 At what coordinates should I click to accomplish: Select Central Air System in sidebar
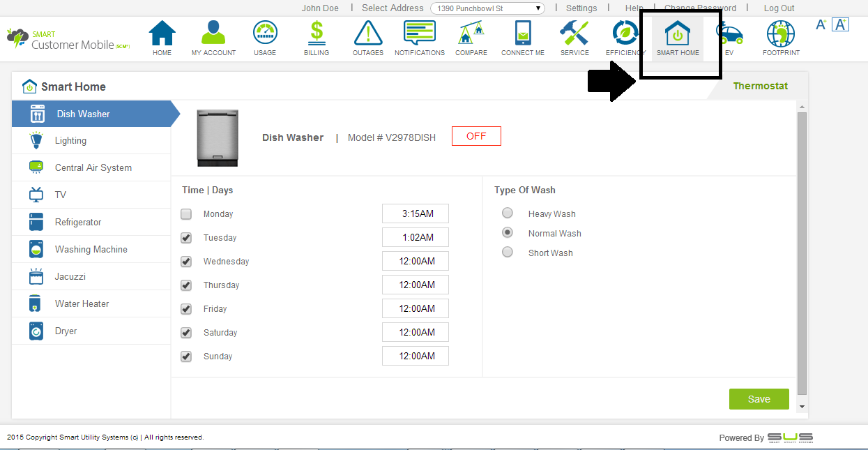coord(93,168)
